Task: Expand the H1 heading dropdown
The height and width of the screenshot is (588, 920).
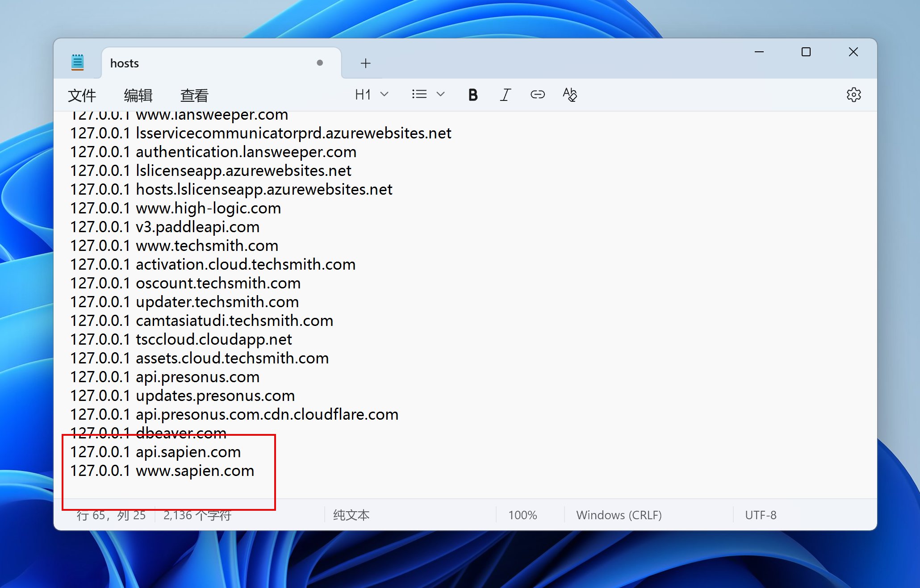Action: coord(371,95)
